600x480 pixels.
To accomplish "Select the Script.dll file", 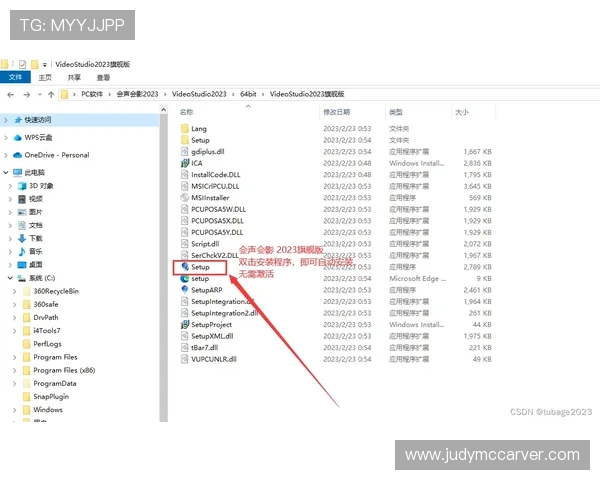I will [x=205, y=243].
